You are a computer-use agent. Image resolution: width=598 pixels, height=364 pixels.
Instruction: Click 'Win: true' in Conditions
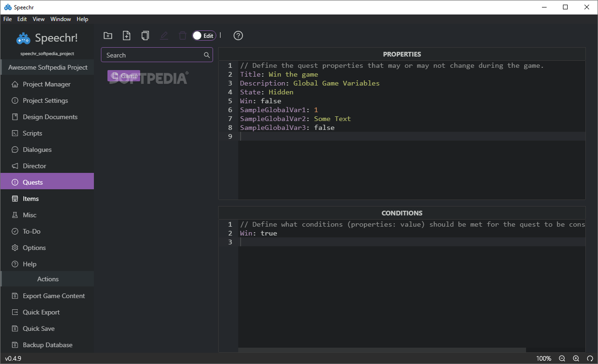tap(258, 233)
